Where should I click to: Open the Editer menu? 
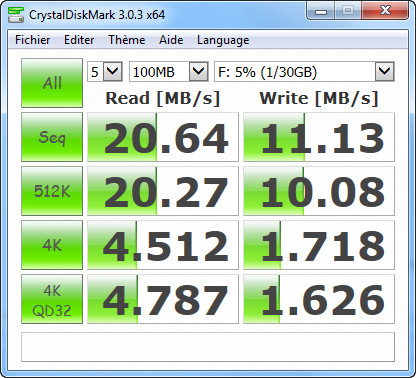point(79,40)
